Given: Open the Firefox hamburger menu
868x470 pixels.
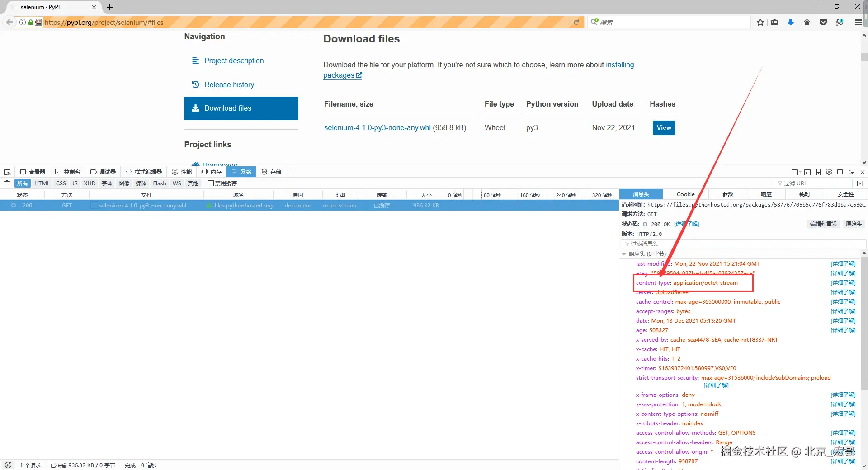Looking at the screenshot, I should pos(858,22).
